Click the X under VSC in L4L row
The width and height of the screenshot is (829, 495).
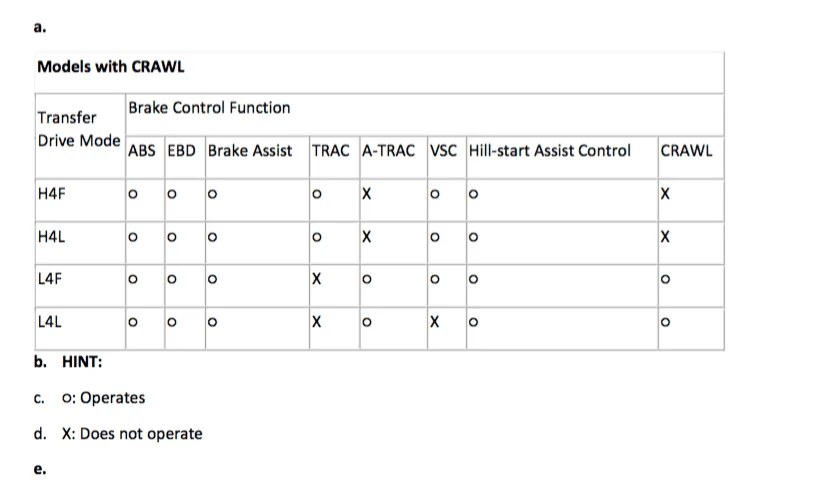pyautogui.click(x=435, y=322)
